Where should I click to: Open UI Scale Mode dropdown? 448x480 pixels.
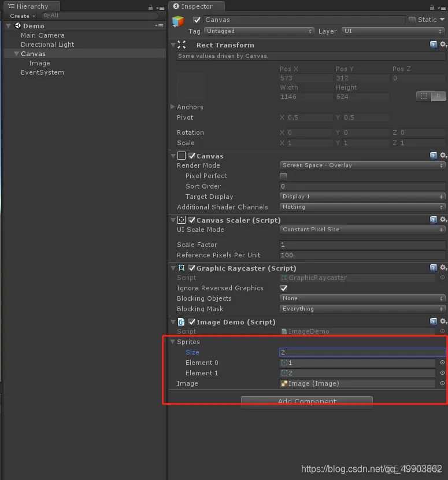(362, 230)
